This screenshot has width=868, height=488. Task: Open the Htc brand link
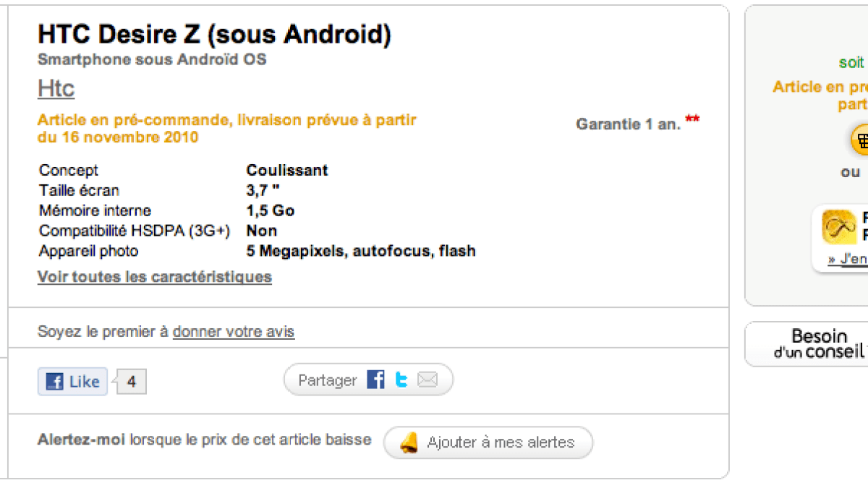click(56, 89)
